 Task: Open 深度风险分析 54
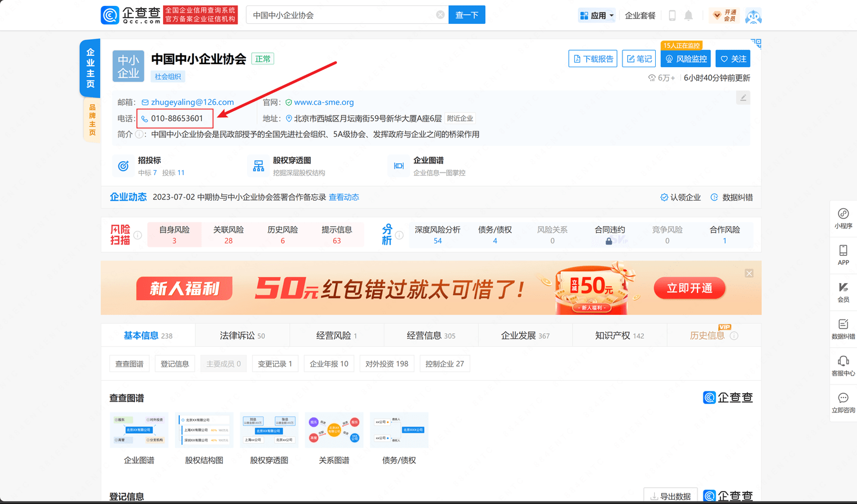pos(437,234)
